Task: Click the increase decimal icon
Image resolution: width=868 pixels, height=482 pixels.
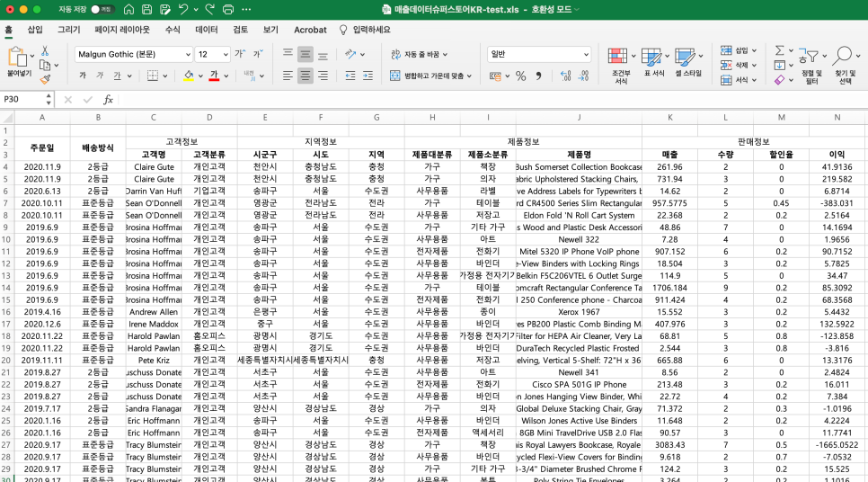Action: tap(565, 76)
